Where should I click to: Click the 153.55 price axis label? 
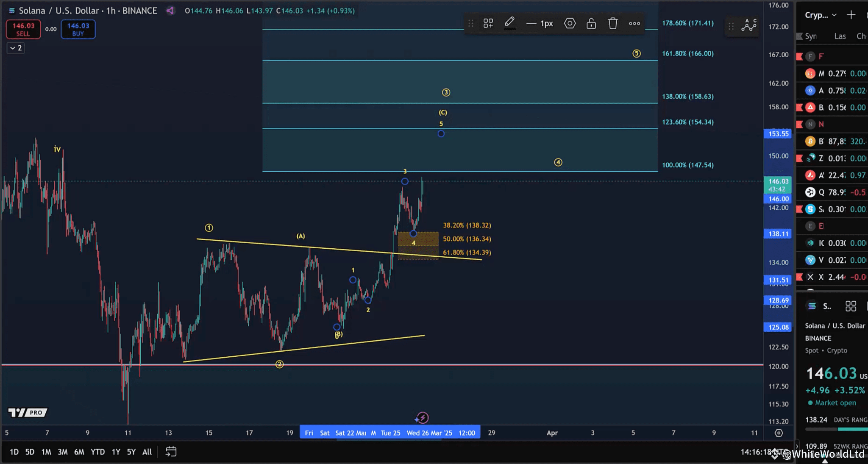[778, 133]
